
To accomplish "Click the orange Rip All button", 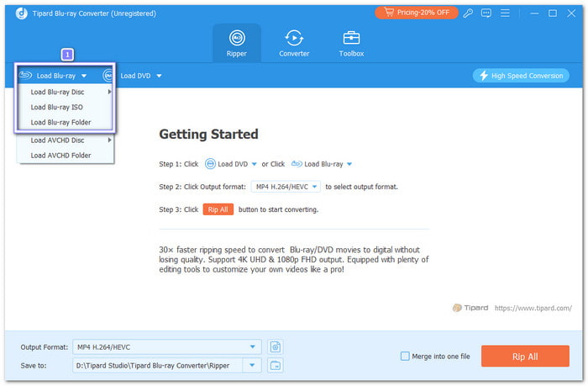I will pos(525,357).
